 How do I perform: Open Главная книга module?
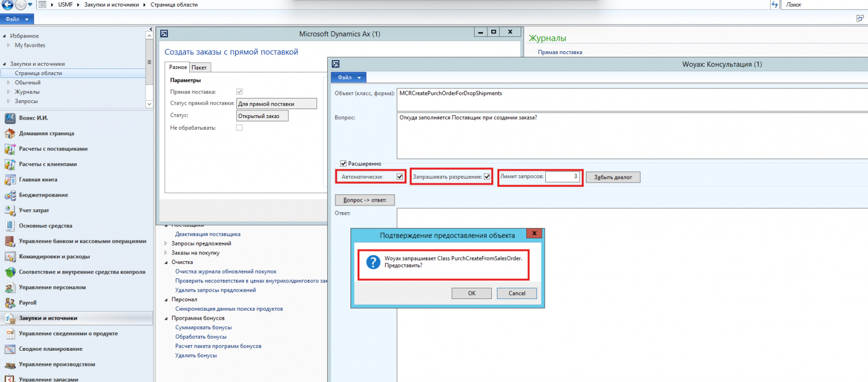(38, 180)
